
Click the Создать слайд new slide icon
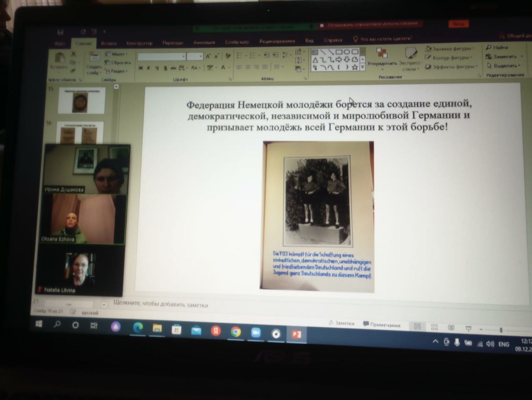click(94, 57)
